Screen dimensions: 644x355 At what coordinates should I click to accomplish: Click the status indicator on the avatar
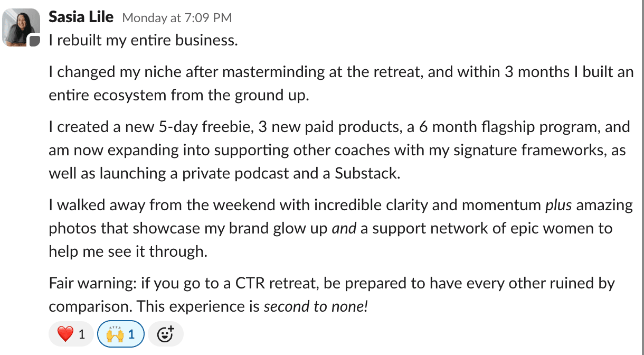tap(35, 41)
